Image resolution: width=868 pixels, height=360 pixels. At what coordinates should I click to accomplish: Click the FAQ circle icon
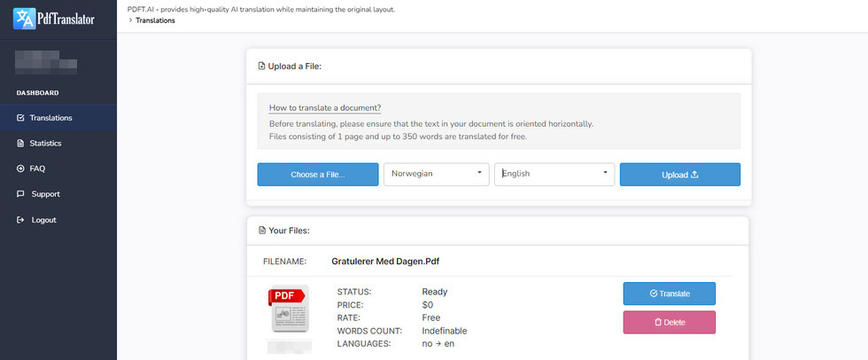coord(20,168)
